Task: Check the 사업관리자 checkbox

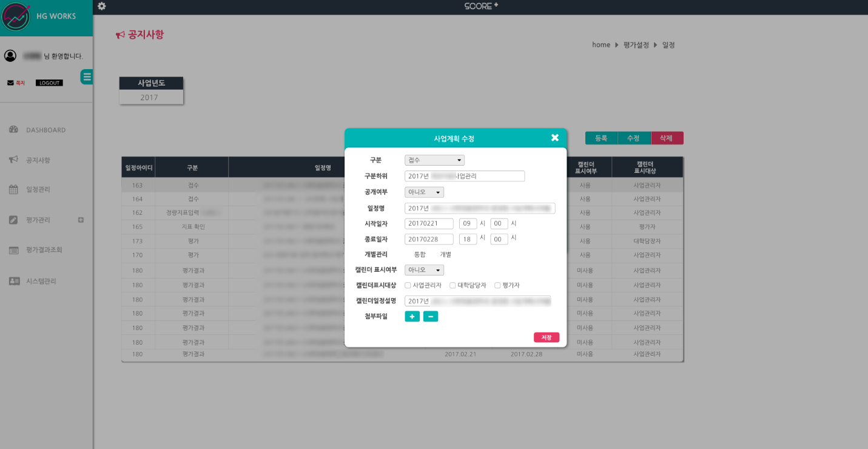Action: pos(408,285)
